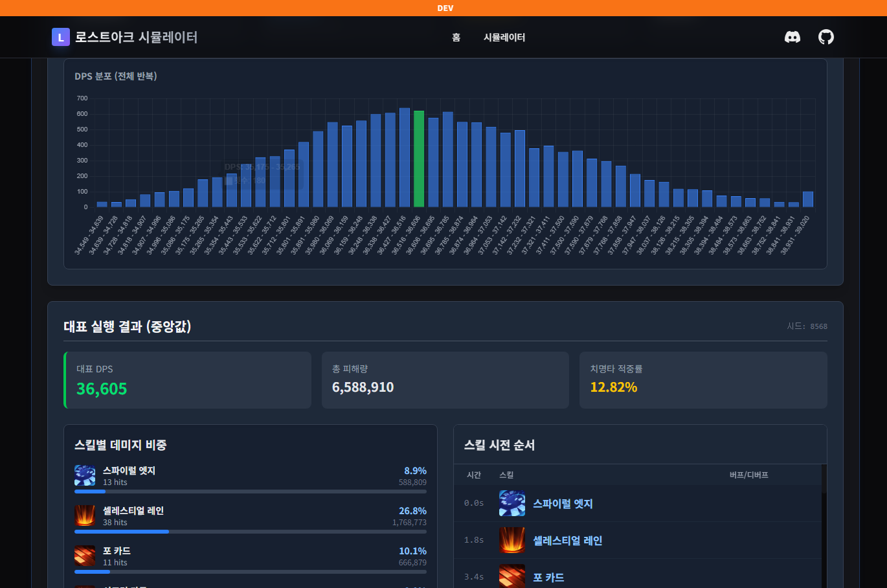This screenshot has width=887, height=588.
Task: Select 셀레스티얼 레인 link at 1.8s
Action: (567, 541)
